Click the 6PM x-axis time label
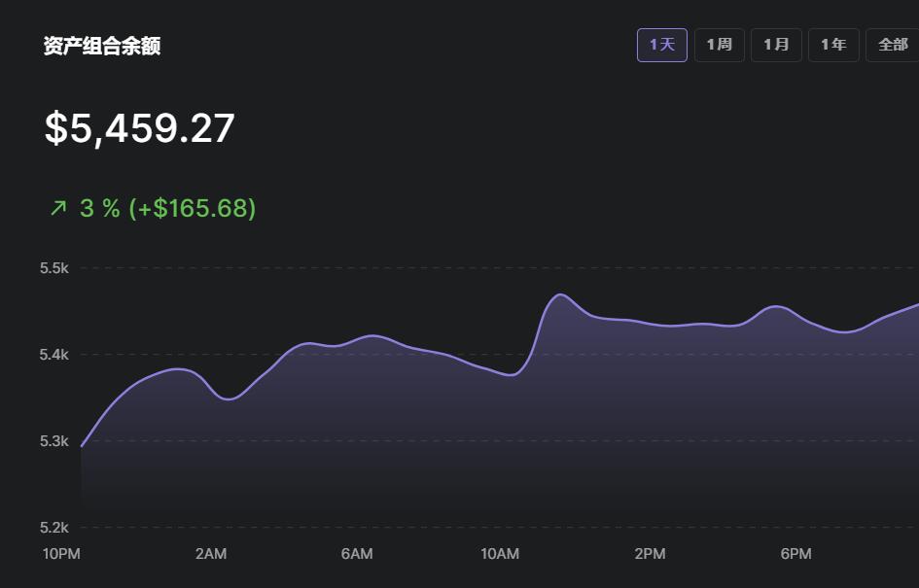Viewport: 919px width, 588px height. click(795, 554)
